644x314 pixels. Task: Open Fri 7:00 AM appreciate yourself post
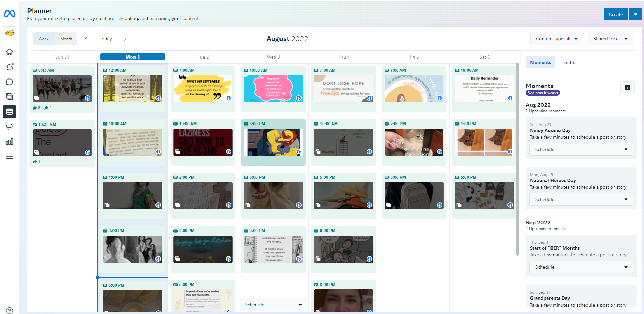[x=414, y=89]
